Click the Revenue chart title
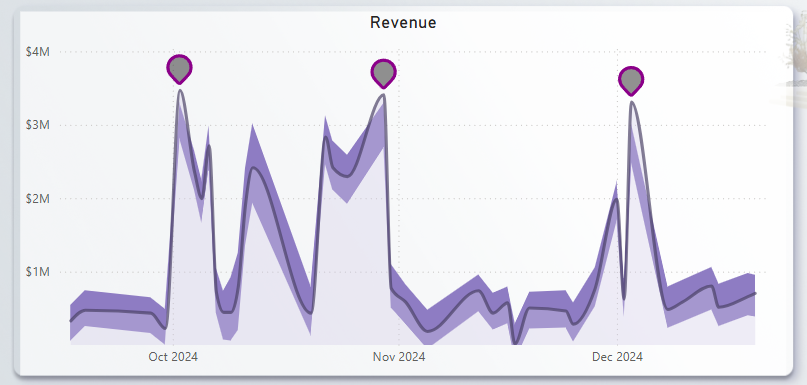 [403, 23]
